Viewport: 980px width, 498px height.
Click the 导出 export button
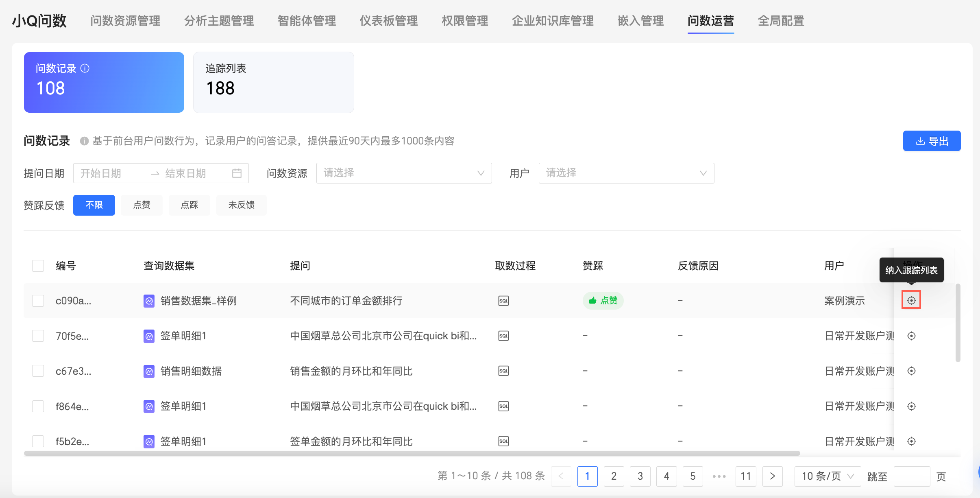(x=932, y=141)
